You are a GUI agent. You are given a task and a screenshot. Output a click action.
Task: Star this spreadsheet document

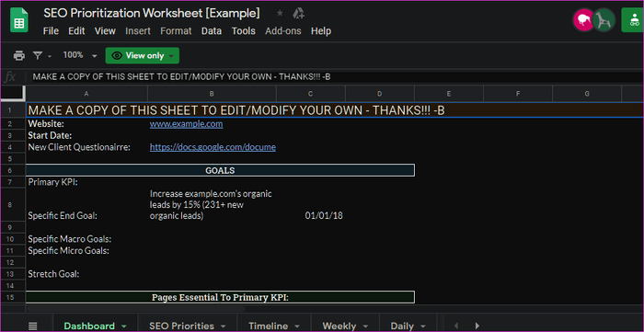click(280, 14)
